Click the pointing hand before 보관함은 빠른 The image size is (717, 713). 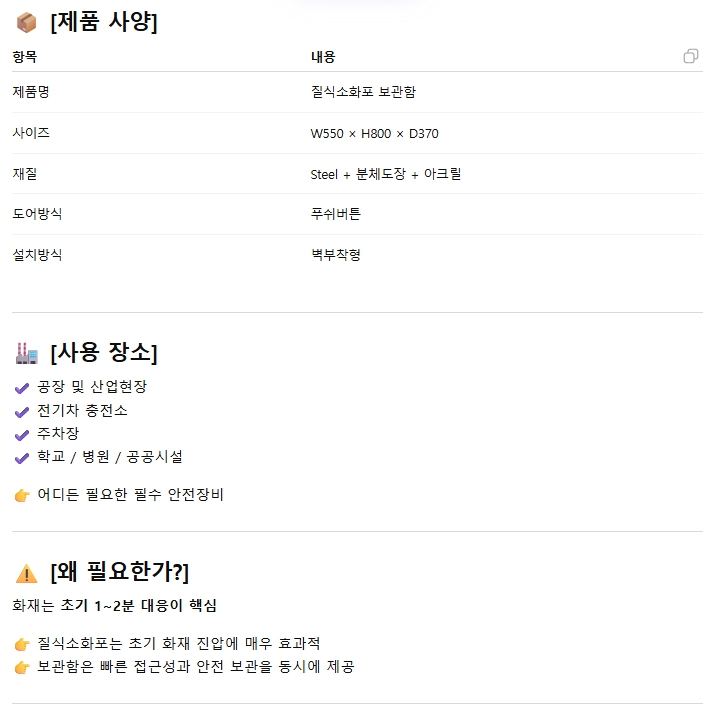[22, 667]
